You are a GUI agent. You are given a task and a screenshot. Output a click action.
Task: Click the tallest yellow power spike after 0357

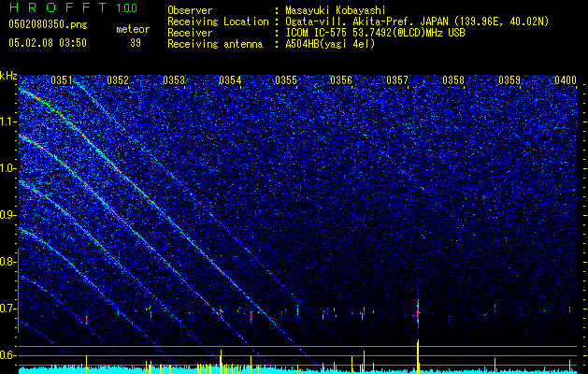click(x=418, y=356)
